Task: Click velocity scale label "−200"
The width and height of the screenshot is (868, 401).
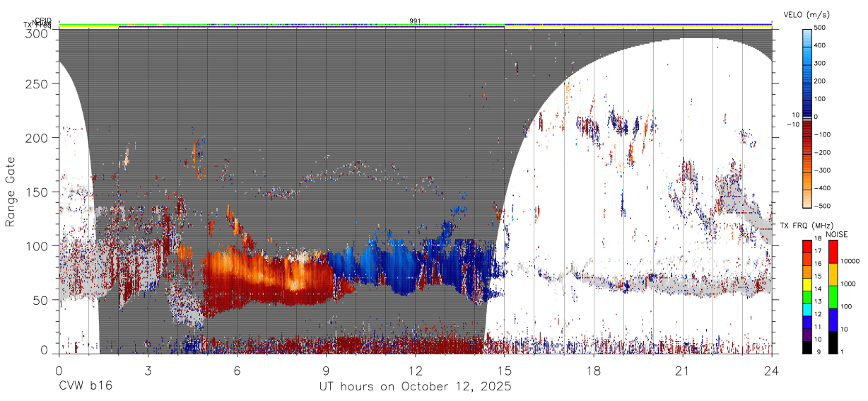Action: 823,152
